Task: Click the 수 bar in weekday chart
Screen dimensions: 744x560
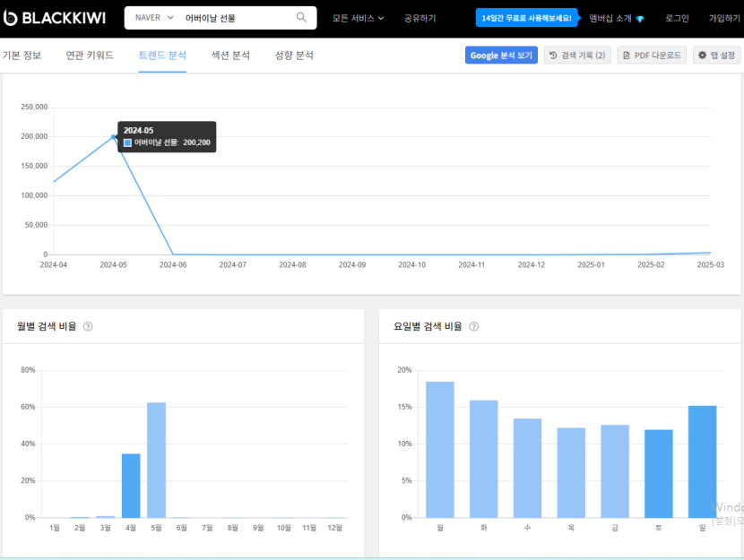Action: click(x=527, y=468)
